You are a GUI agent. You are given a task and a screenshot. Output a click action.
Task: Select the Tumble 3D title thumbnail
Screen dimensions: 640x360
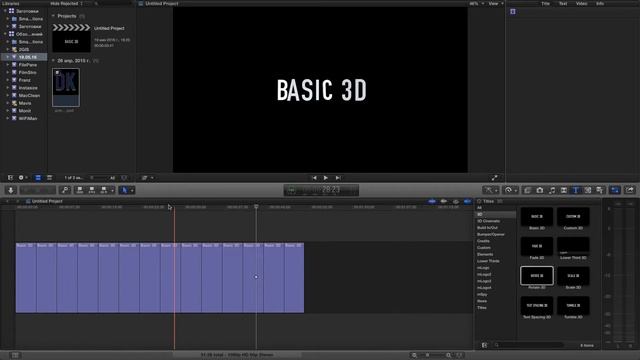[x=573, y=305]
